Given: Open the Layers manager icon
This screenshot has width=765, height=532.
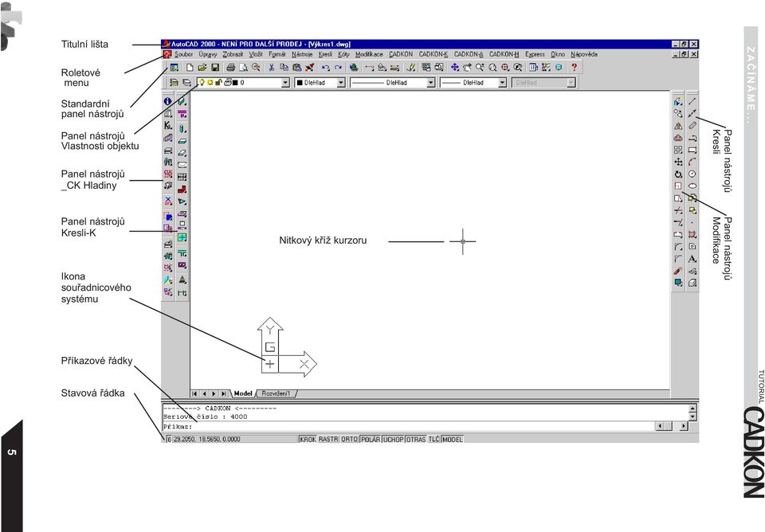Looking at the screenshot, I should pos(174,83).
